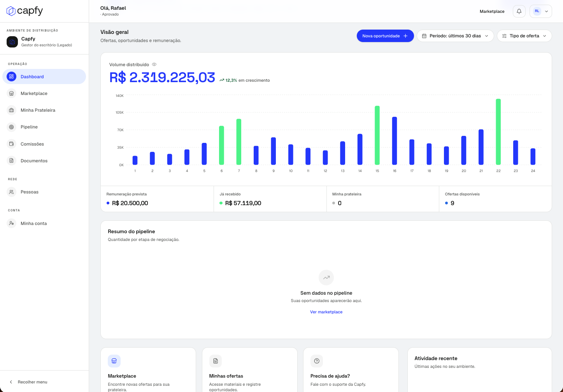The image size is (563, 392).
Task: Click the Minha prateleira count 0
Action: tap(340, 203)
